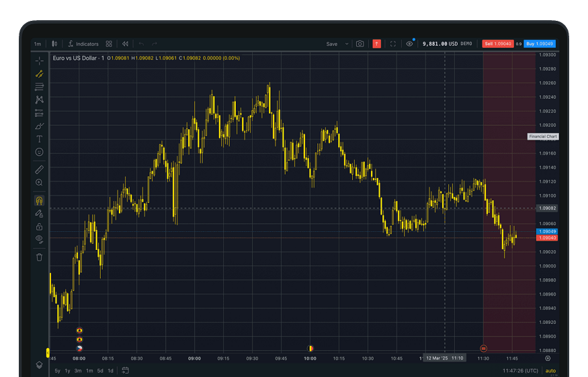Start bar replay with rewind icon
The width and height of the screenshot is (588, 377).
tap(125, 44)
